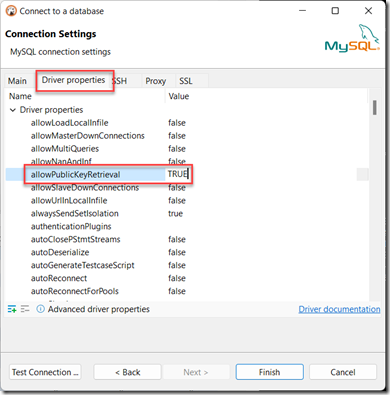Image resolution: width=390 pixels, height=395 pixels.
Task: Edit the allowPublicKeyRetrieval value field
Action: [x=178, y=174]
